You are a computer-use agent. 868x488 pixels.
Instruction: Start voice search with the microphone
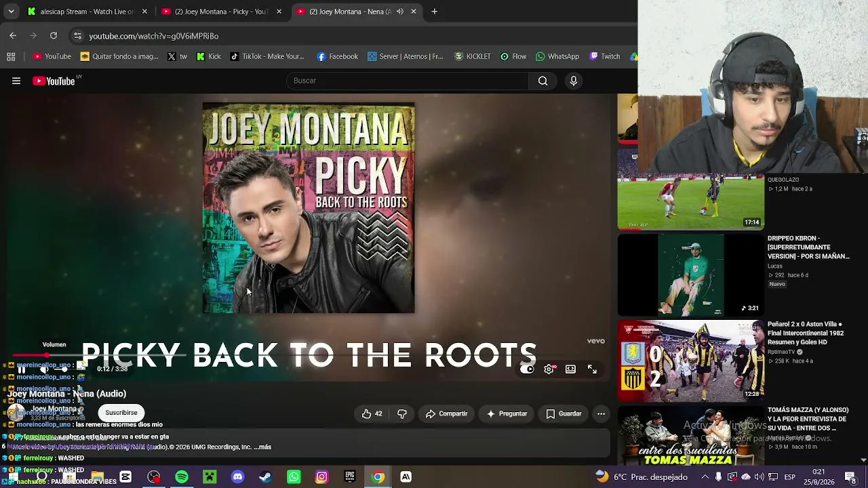[x=574, y=81]
